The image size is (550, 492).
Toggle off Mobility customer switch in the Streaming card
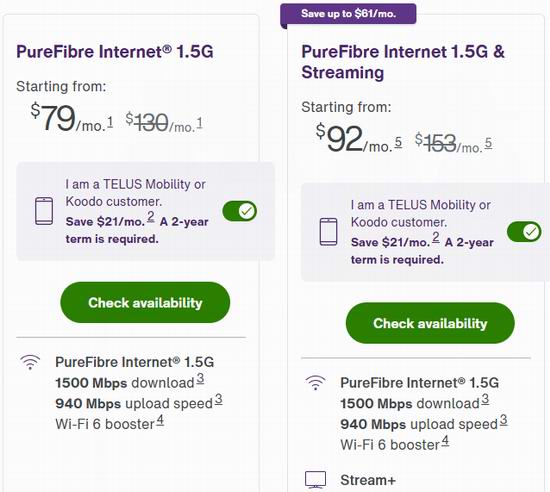(x=524, y=232)
